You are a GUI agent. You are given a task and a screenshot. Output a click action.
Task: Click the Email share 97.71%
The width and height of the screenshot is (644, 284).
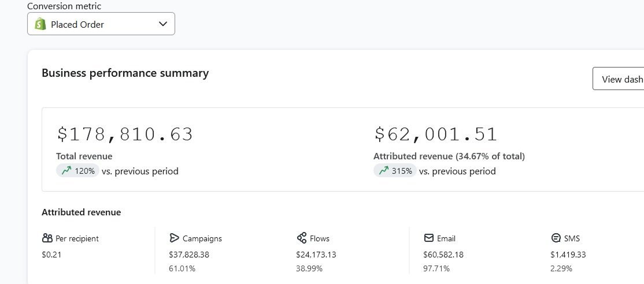(x=436, y=269)
